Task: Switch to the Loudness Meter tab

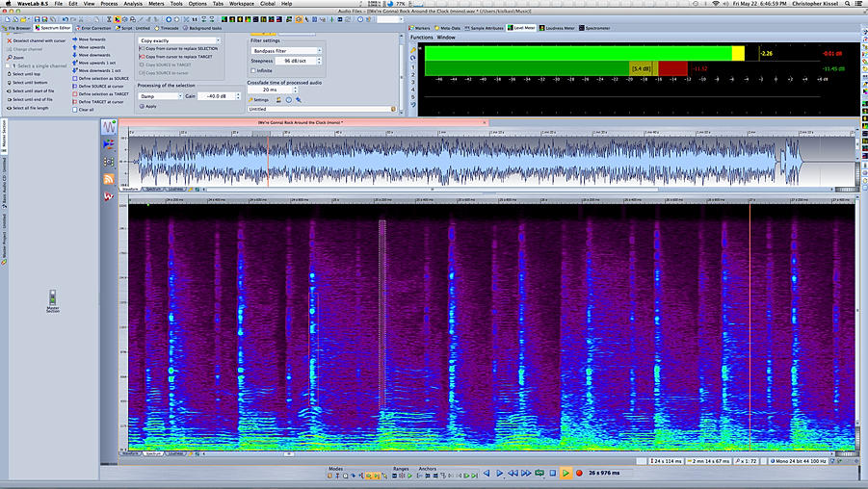Action: click(557, 28)
